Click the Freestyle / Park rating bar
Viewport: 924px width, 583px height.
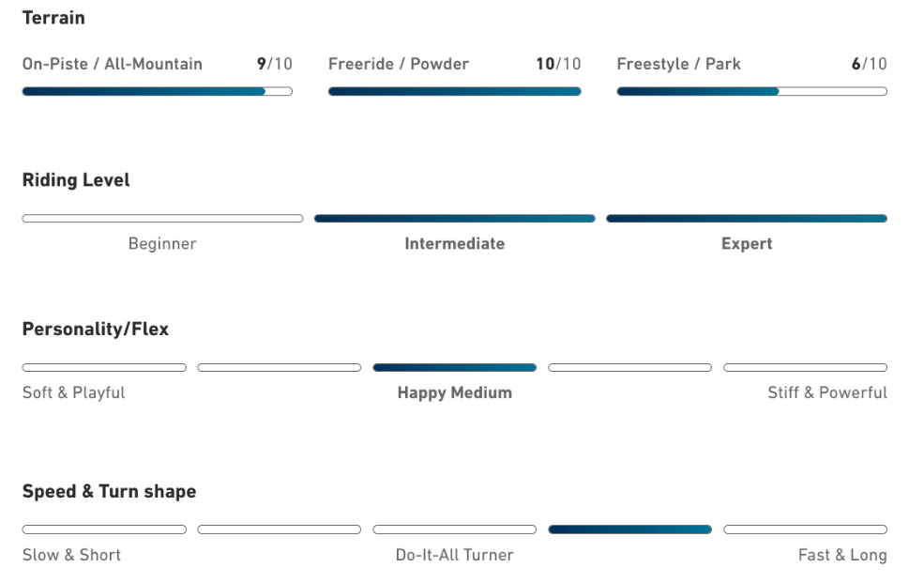click(751, 92)
